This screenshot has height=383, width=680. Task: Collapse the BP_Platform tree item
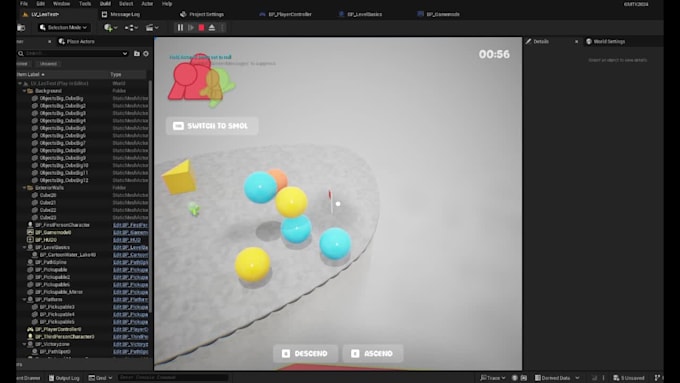[24, 299]
